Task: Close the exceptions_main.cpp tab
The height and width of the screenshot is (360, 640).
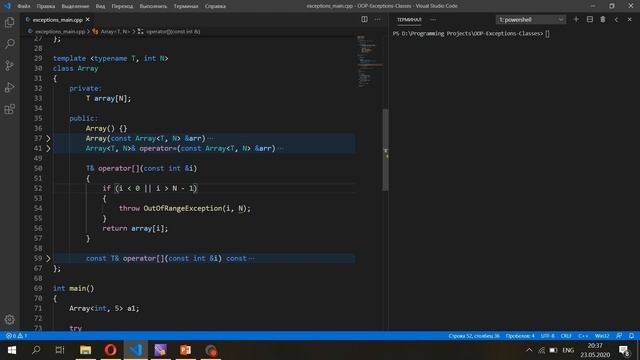Action: (x=88, y=19)
